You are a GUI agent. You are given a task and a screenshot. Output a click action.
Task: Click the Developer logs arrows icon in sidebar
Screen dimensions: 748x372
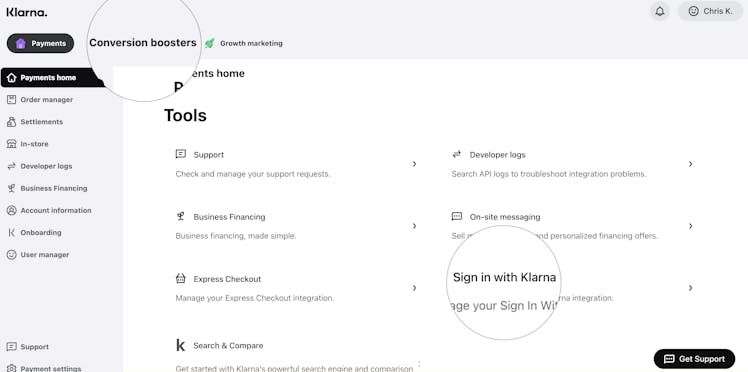tap(11, 166)
